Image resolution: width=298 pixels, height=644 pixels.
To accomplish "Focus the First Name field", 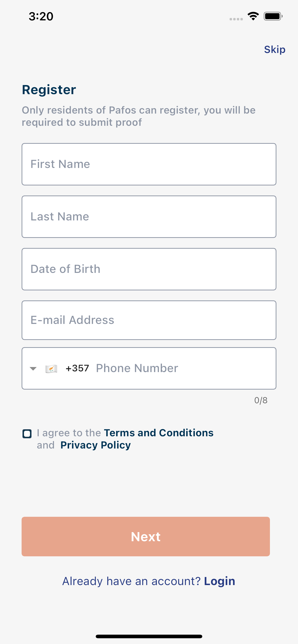I will [x=149, y=164].
